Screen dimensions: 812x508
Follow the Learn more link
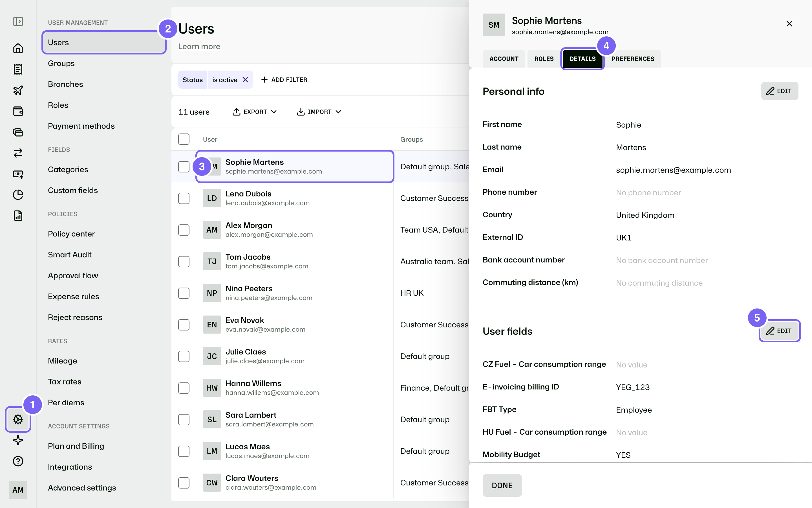click(x=199, y=46)
